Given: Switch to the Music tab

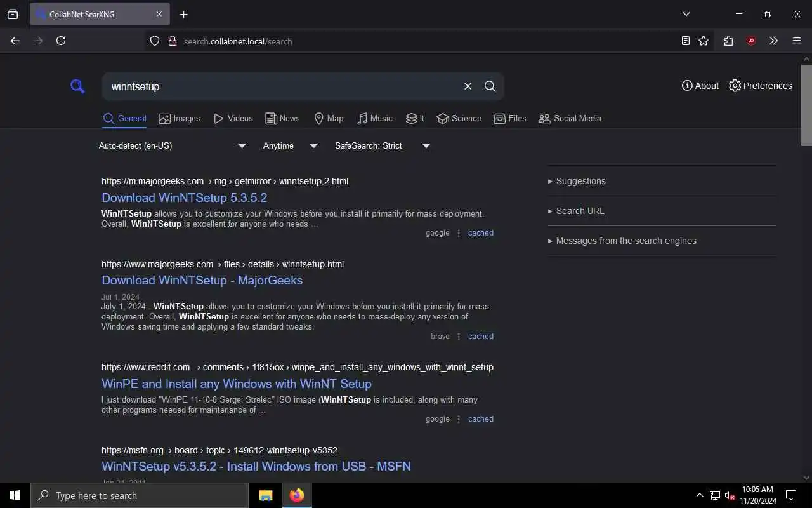Looking at the screenshot, I should pyautogui.click(x=374, y=119).
